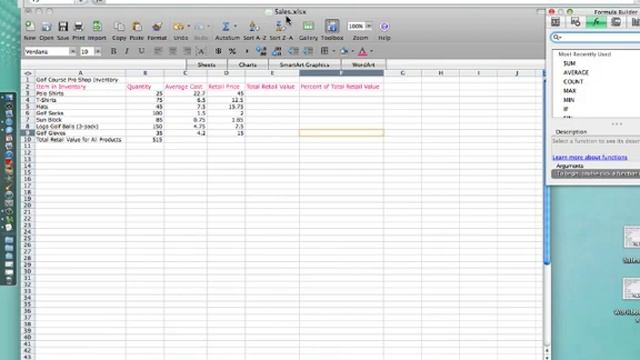Viewport: 640px width, 360px height.
Task: Open the Font Color dropdown arrow
Action: point(371,51)
